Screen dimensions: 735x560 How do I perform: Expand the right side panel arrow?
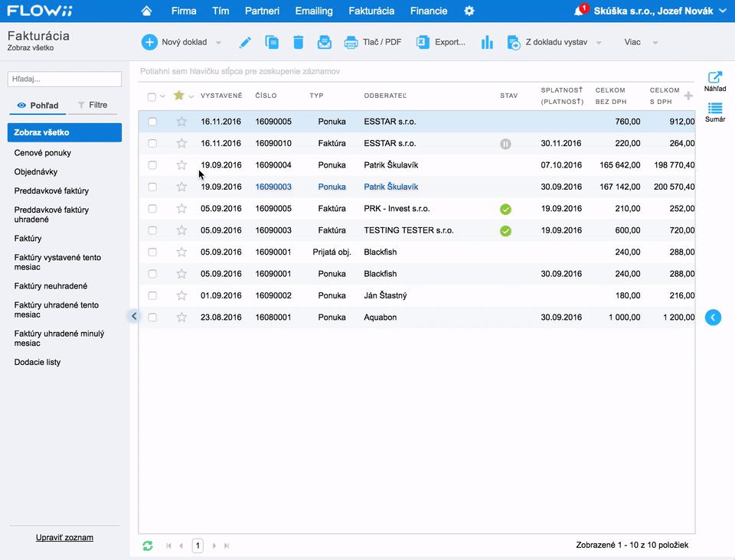point(713,317)
